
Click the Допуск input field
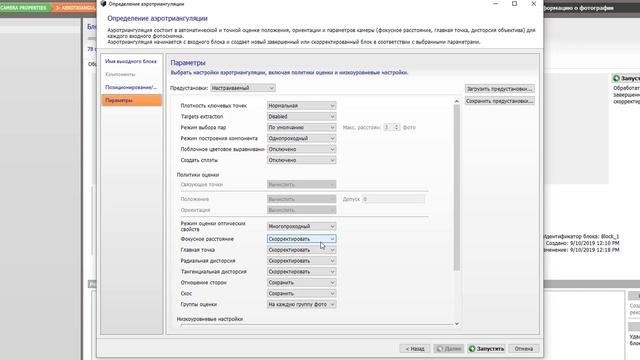393,199
